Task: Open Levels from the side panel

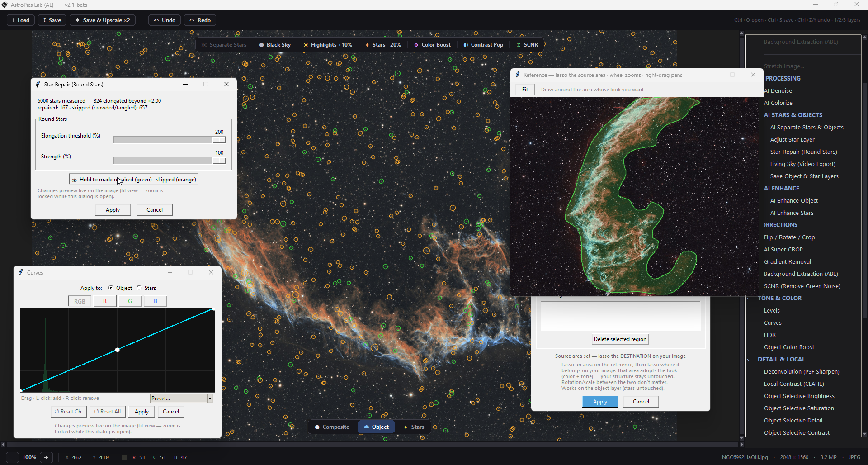Action: [772, 310]
